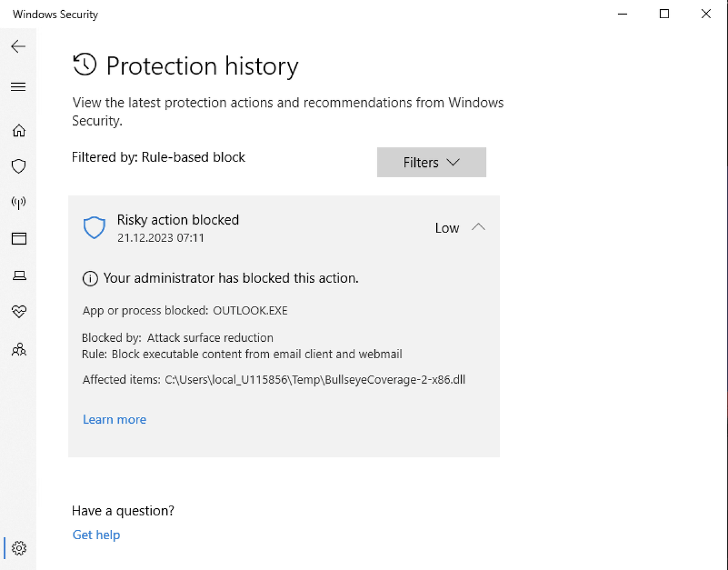Open the Filters dropdown
The width and height of the screenshot is (728, 570).
[431, 162]
